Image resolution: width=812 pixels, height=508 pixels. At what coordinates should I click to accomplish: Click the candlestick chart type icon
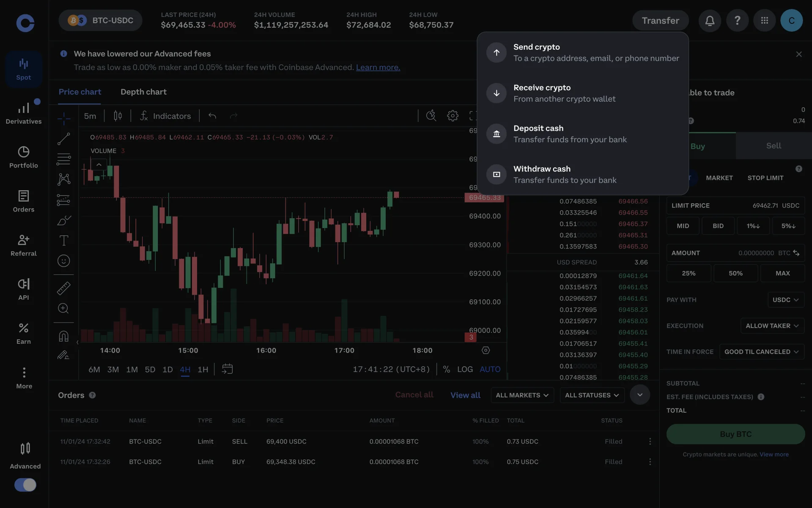(118, 116)
